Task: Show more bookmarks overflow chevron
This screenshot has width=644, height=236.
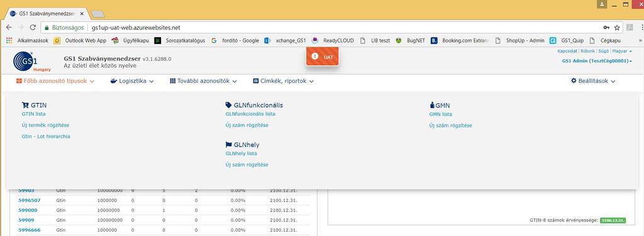Action: pyautogui.click(x=640, y=41)
